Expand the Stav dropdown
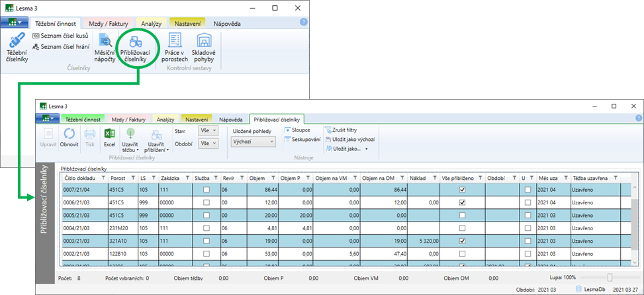This screenshot has width=644, height=295. click(208, 131)
